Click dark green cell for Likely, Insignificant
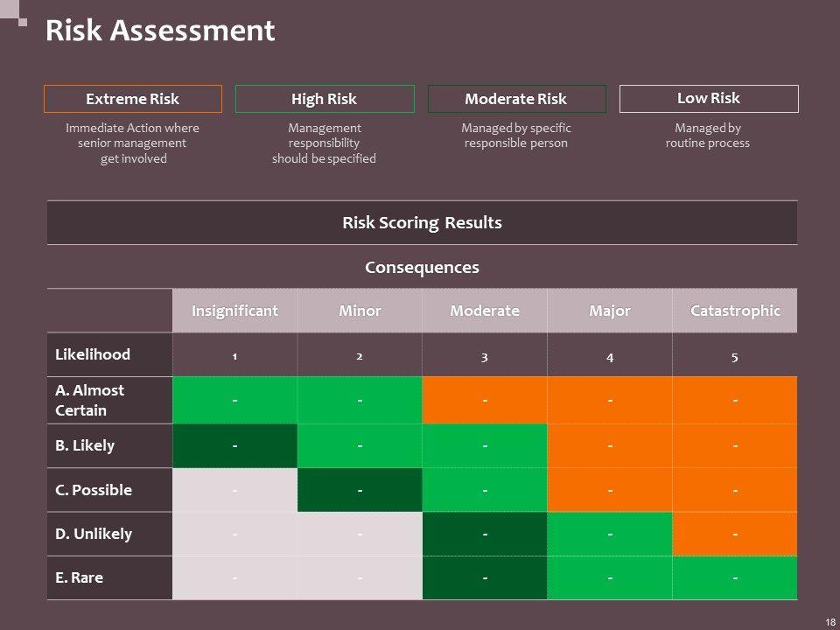Image resolution: width=840 pixels, height=630 pixels. tap(234, 445)
